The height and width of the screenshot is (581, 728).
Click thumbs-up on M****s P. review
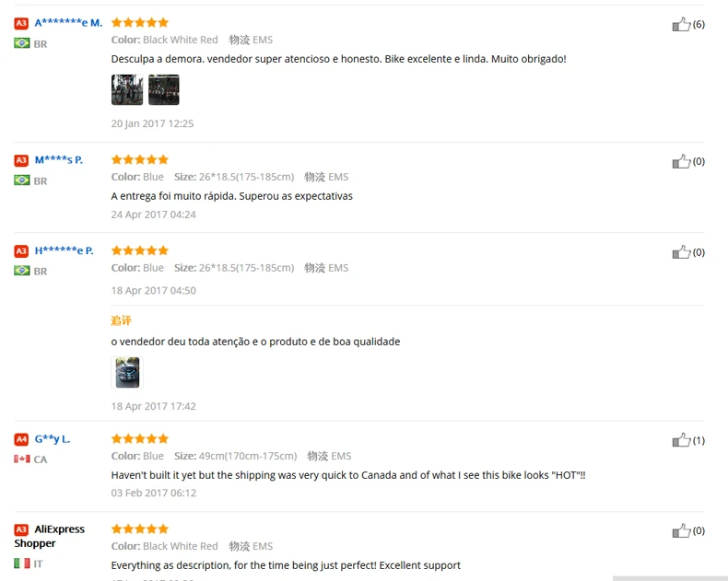coord(681,161)
